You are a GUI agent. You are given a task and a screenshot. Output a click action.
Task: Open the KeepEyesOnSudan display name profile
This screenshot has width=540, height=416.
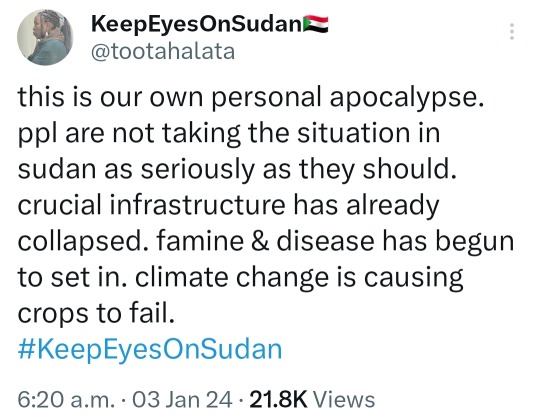pos(197,25)
